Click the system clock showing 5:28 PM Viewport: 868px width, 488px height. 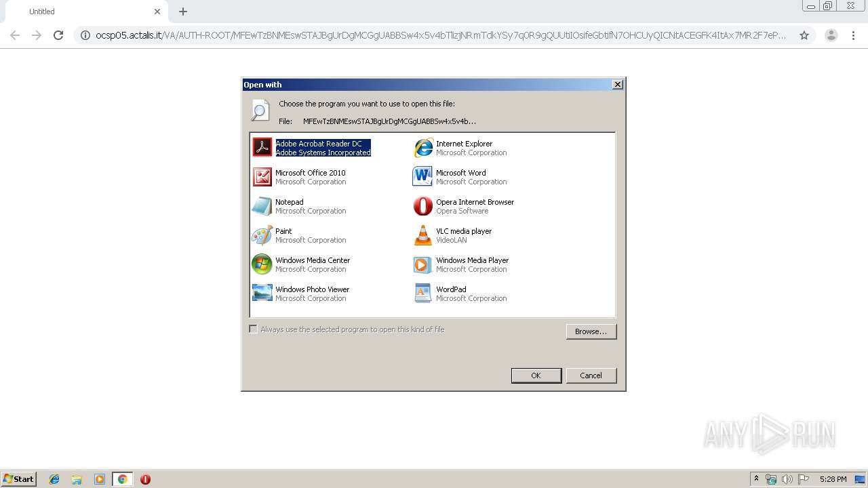[833, 479]
